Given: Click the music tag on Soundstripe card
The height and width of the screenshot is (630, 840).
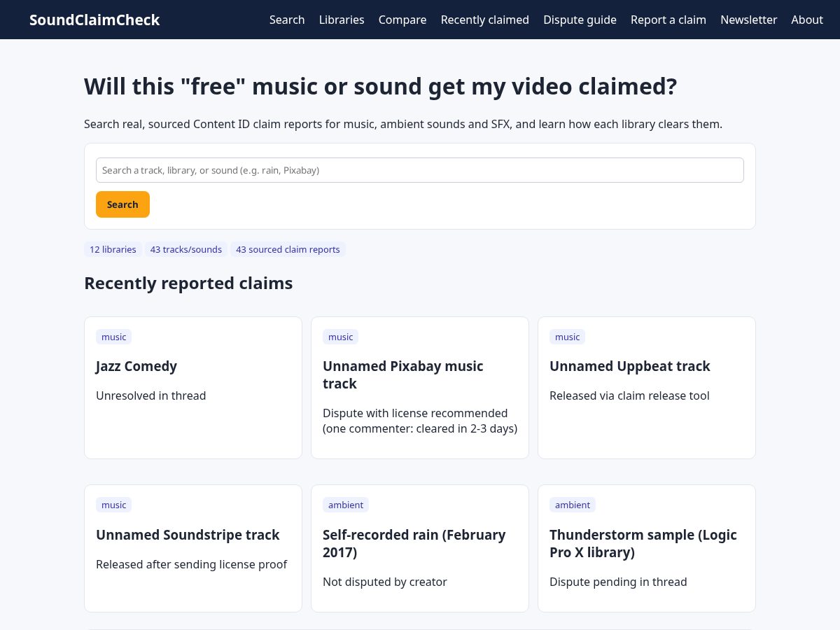Looking at the screenshot, I should (x=113, y=505).
